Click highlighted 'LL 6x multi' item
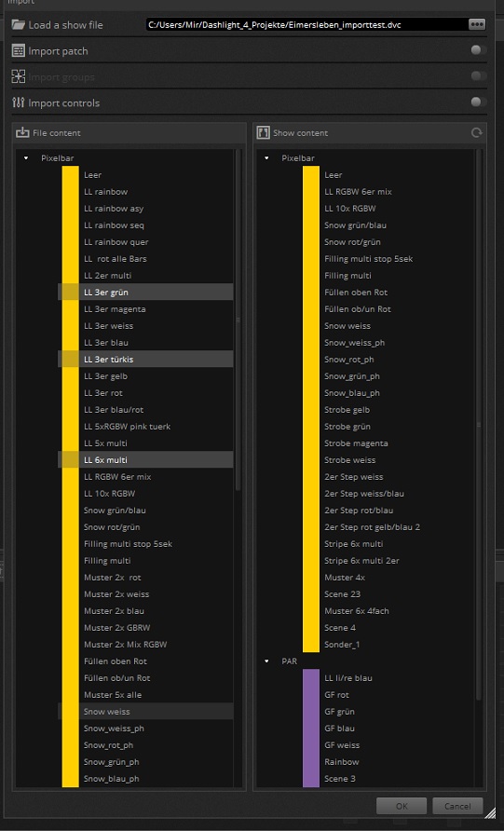504x831 pixels. coord(145,459)
